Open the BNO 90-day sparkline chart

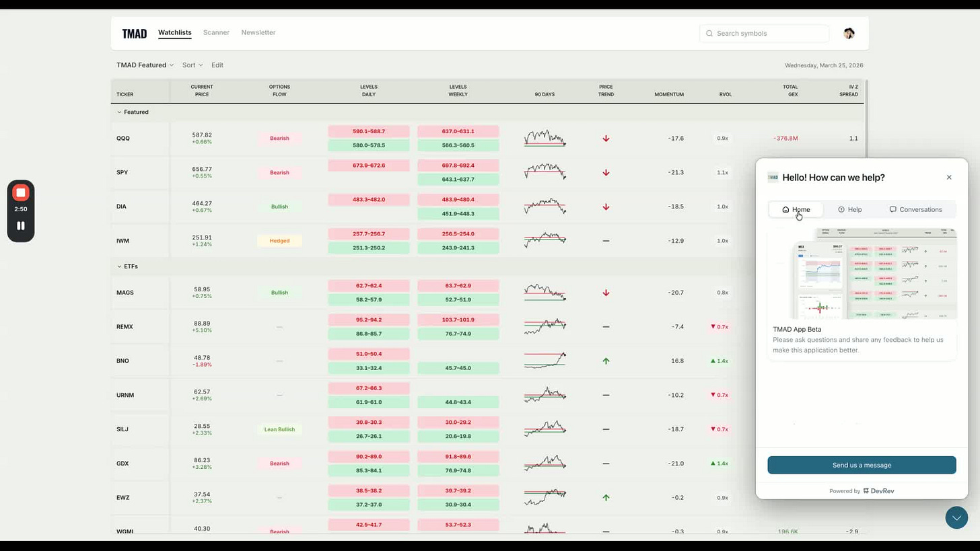pyautogui.click(x=545, y=361)
